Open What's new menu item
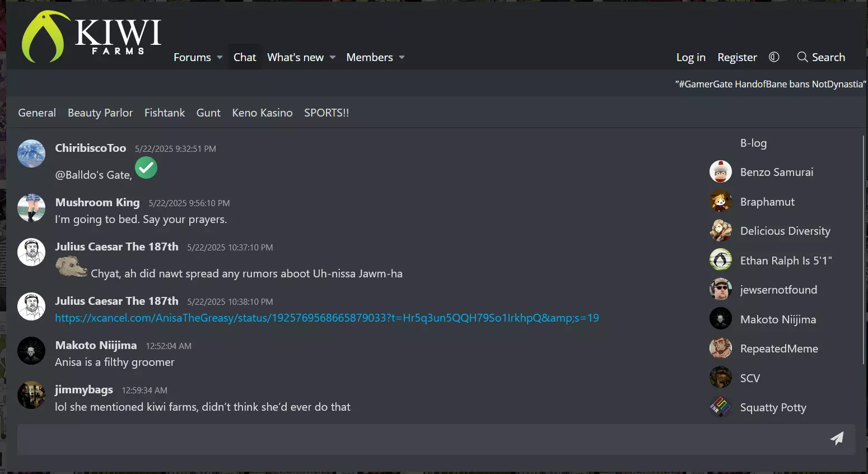868x474 pixels. [x=295, y=57]
